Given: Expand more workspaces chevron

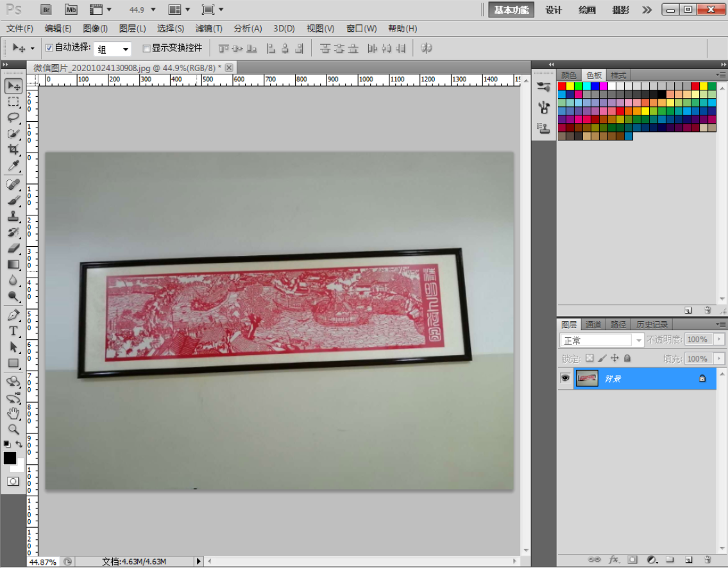Looking at the screenshot, I should [x=647, y=10].
